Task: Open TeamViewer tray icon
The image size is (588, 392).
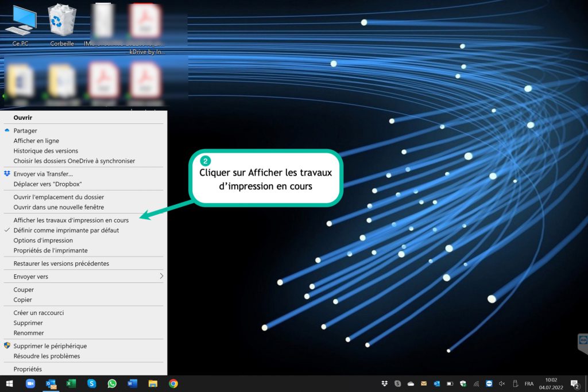Action: click(x=489, y=384)
